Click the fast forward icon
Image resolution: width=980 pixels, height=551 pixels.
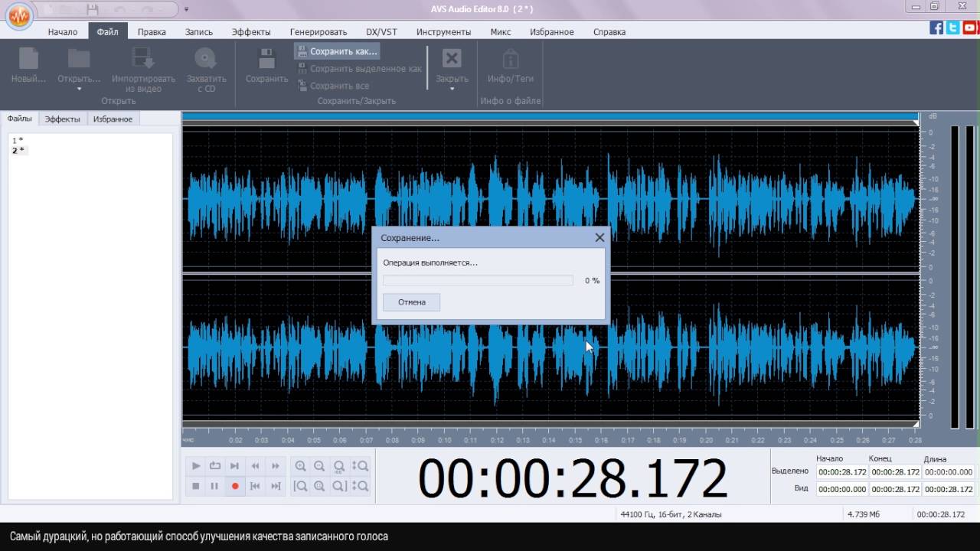(x=276, y=465)
